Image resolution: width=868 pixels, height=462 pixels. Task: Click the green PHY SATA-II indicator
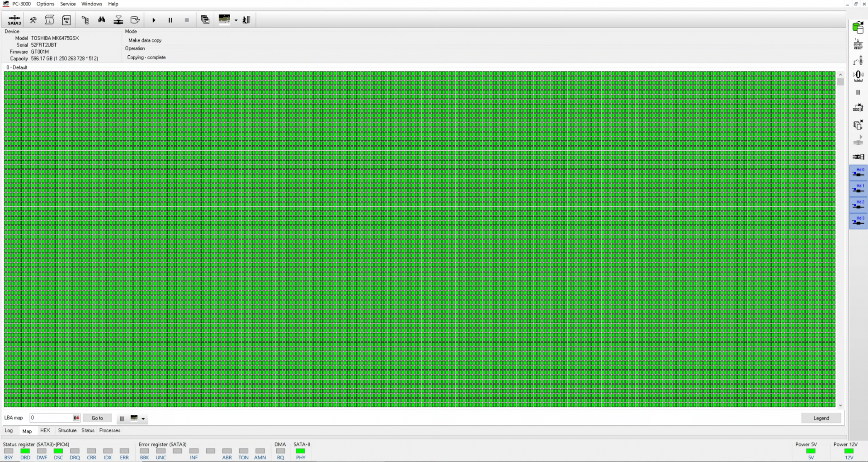point(301,451)
